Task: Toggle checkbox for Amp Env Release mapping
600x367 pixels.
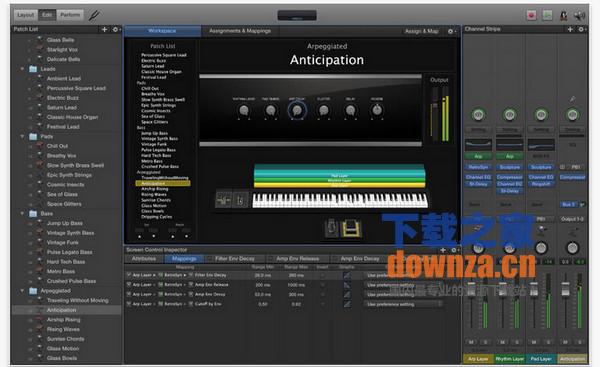Action: [129, 284]
